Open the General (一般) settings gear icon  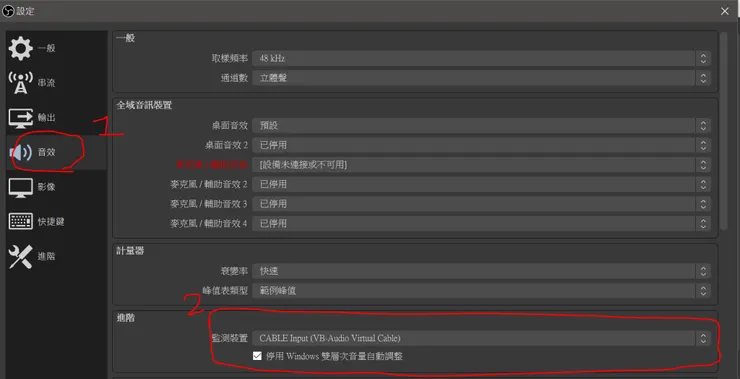tap(21, 48)
